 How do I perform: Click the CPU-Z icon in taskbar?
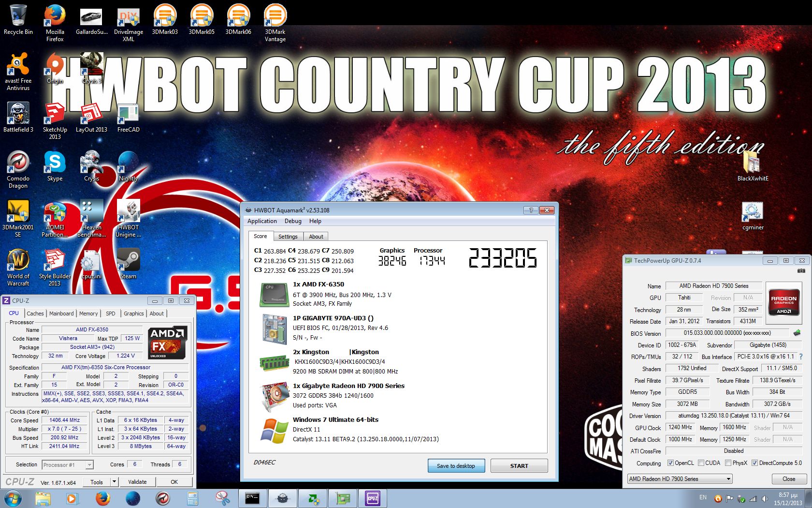coord(373,498)
